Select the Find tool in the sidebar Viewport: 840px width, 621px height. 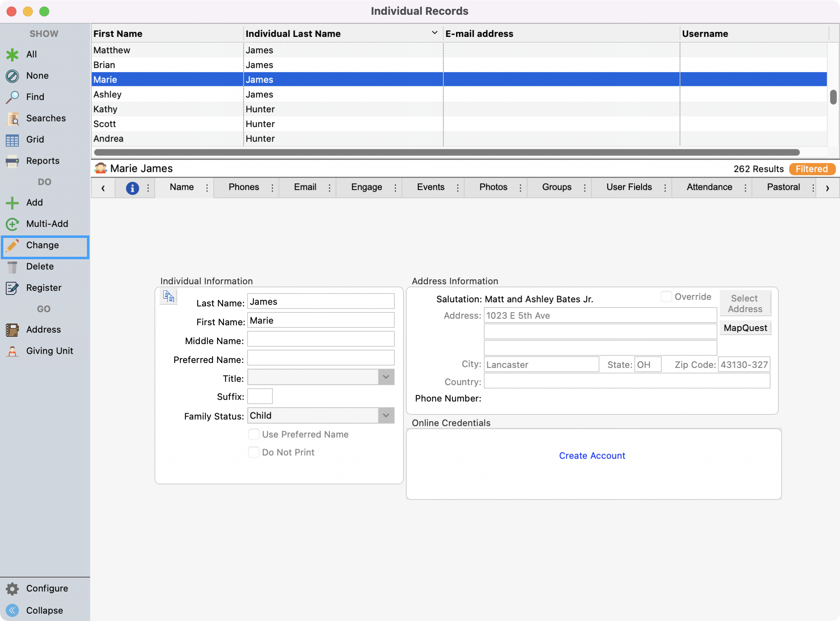coord(35,97)
